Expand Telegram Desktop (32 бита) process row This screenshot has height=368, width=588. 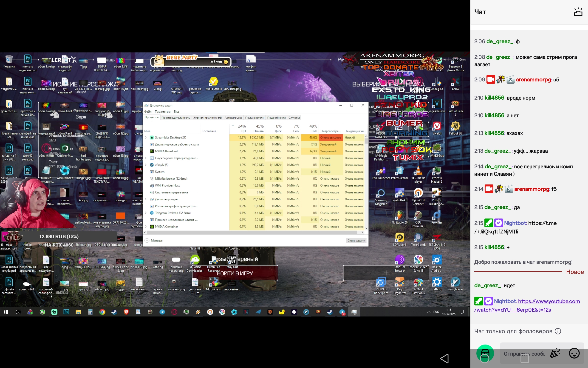tap(146, 213)
